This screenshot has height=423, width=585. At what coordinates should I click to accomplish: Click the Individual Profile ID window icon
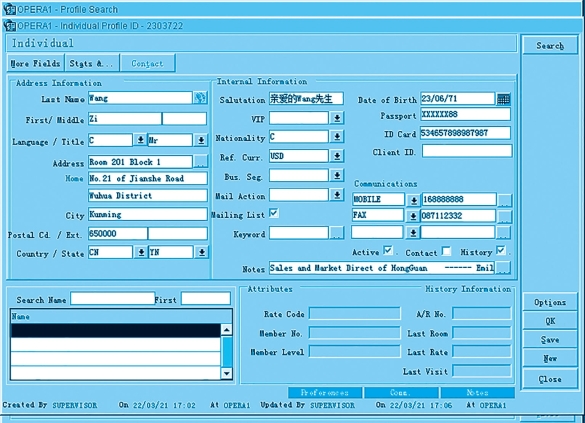coord(10,26)
